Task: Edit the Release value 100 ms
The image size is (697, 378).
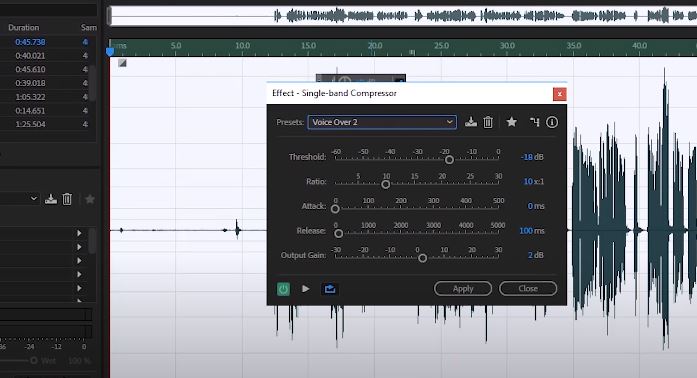Action: [526, 230]
